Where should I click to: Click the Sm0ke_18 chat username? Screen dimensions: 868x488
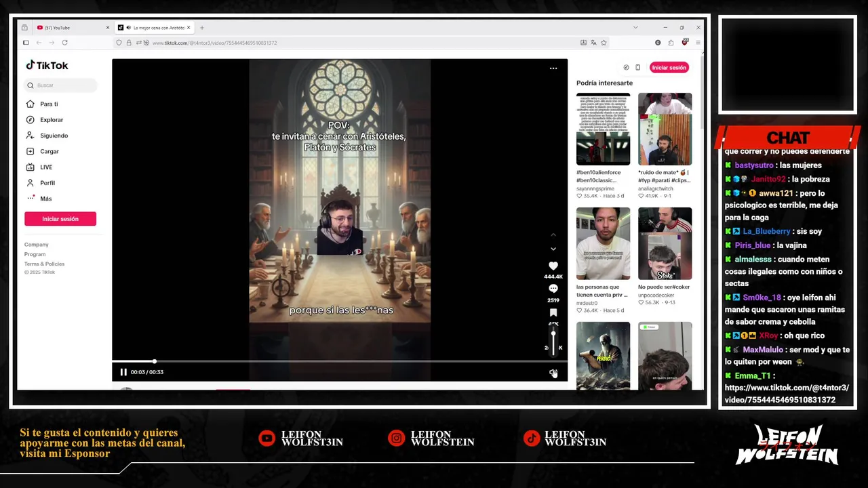click(762, 298)
